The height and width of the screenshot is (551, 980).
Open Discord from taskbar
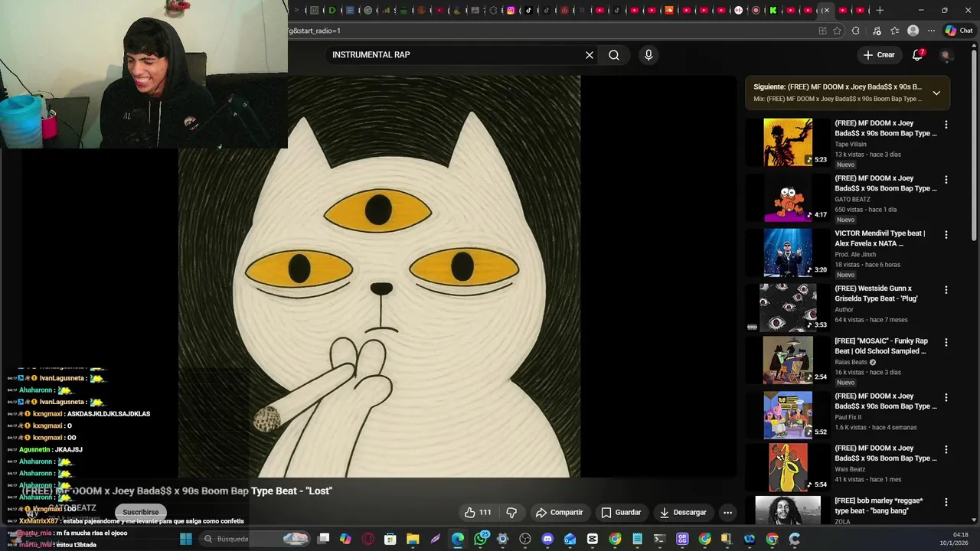tap(547, 539)
